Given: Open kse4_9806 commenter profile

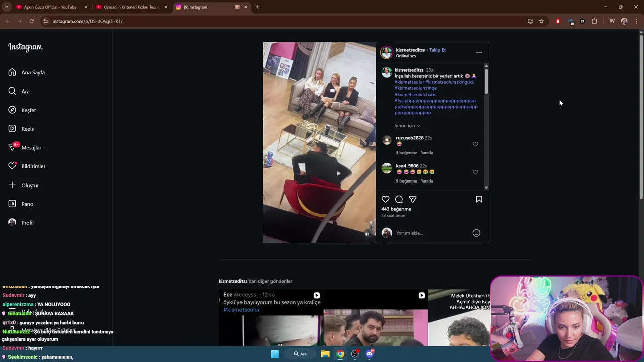Looking at the screenshot, I should [x=407, y=166].
